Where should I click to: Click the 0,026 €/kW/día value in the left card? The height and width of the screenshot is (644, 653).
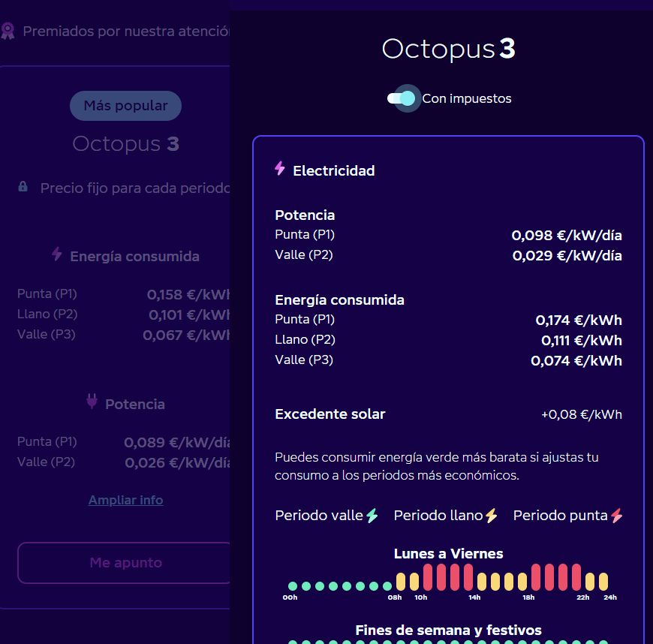tap(177, 463)
